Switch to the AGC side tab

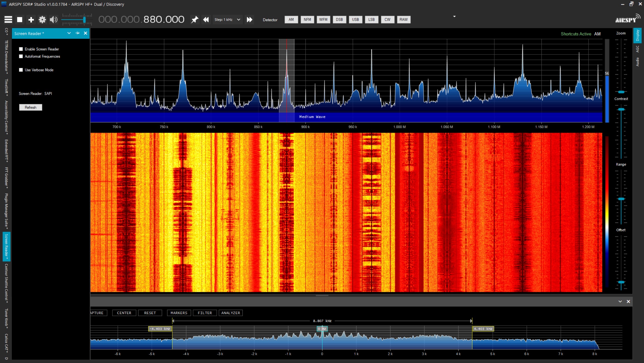pos(637,49)
